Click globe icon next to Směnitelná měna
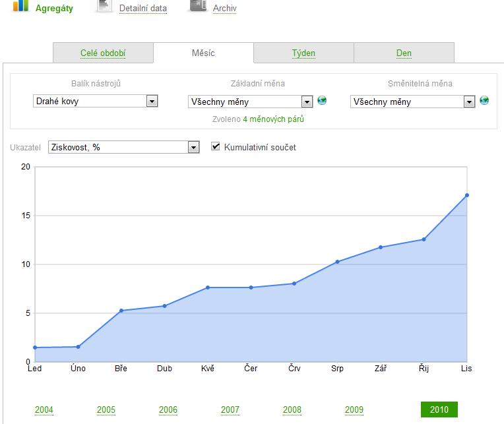This screenshot has height=424, width=504. (x=484, y=101)
